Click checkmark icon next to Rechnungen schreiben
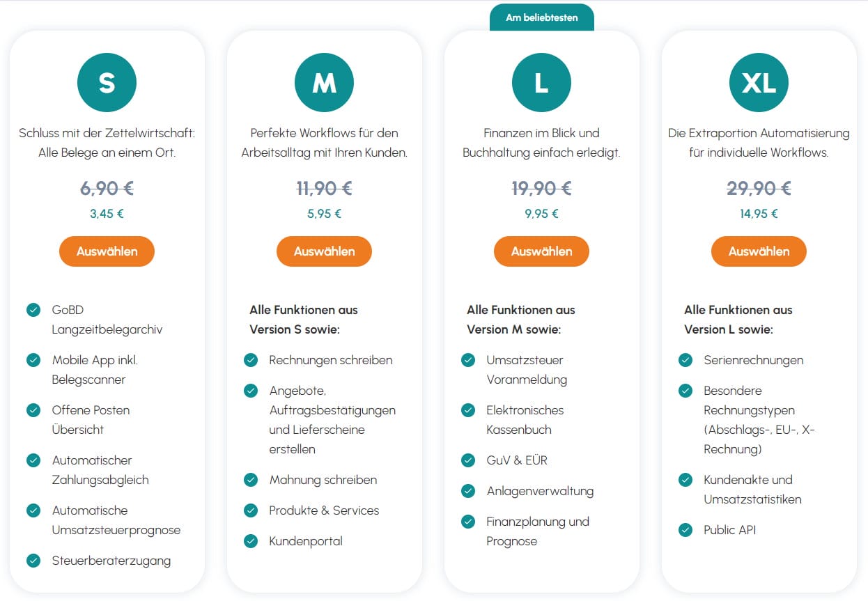The height and width of the screenshot is (601, 868). point(251,360)
